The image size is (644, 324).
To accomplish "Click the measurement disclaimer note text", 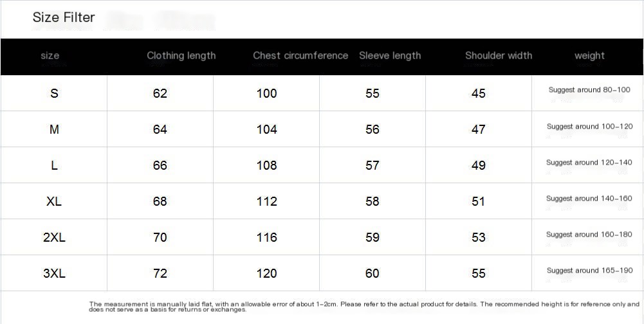I will point(364,307).
